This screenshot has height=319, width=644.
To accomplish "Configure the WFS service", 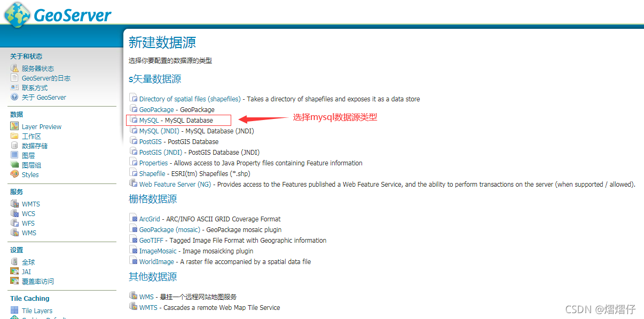I will click(28, 223).
